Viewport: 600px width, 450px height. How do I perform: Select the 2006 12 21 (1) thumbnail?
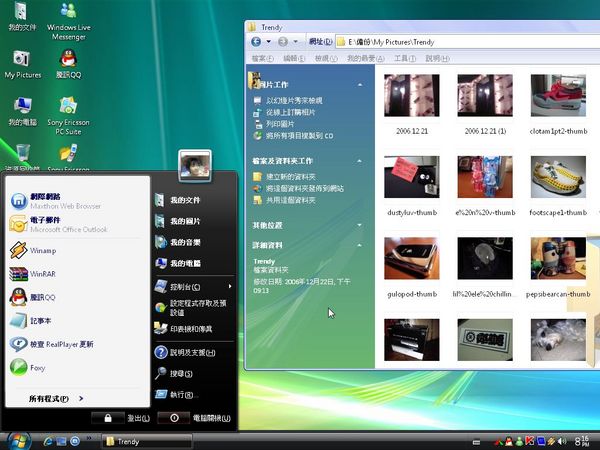tap(485, 95)
